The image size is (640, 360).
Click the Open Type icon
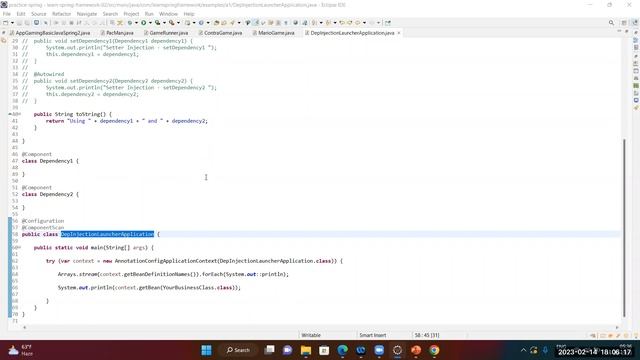pyautogui.click(x=216, y=23)
